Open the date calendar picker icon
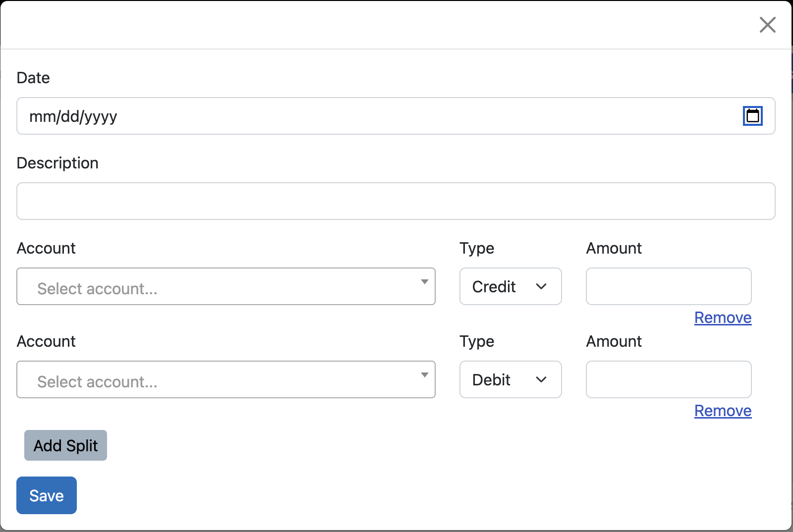 click(x=753, y=116)
